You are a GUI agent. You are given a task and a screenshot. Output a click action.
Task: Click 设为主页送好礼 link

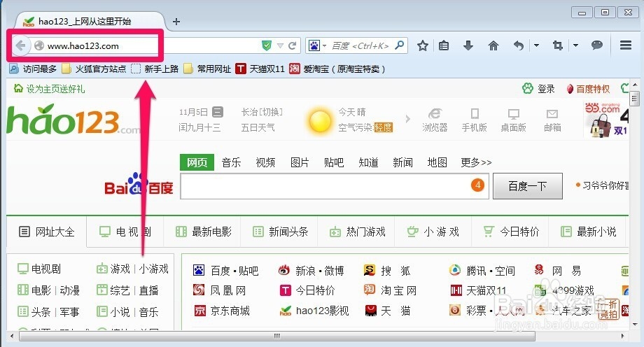[x=49, y=89]
